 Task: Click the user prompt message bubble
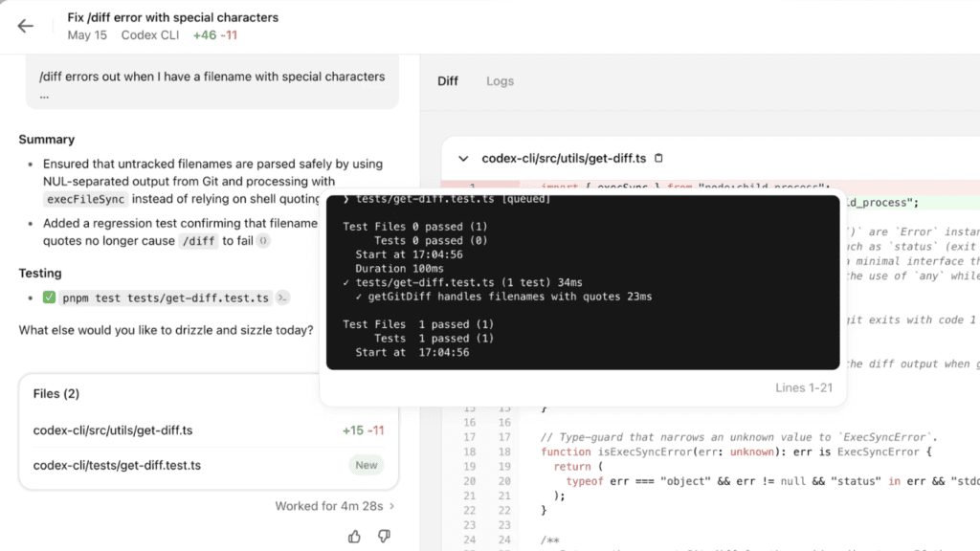(x=212, y=82)
